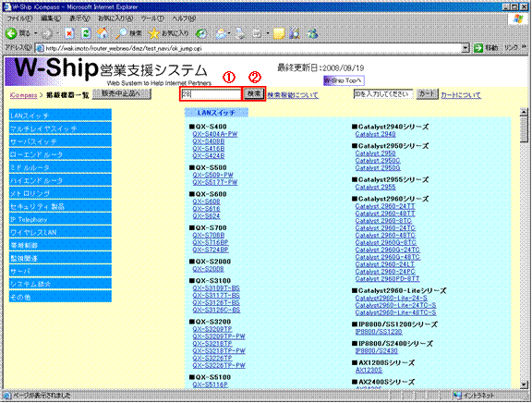This screenshot has width=532, height=403.
Task: Open the 表示(V) menu
Action: point(79,18)
